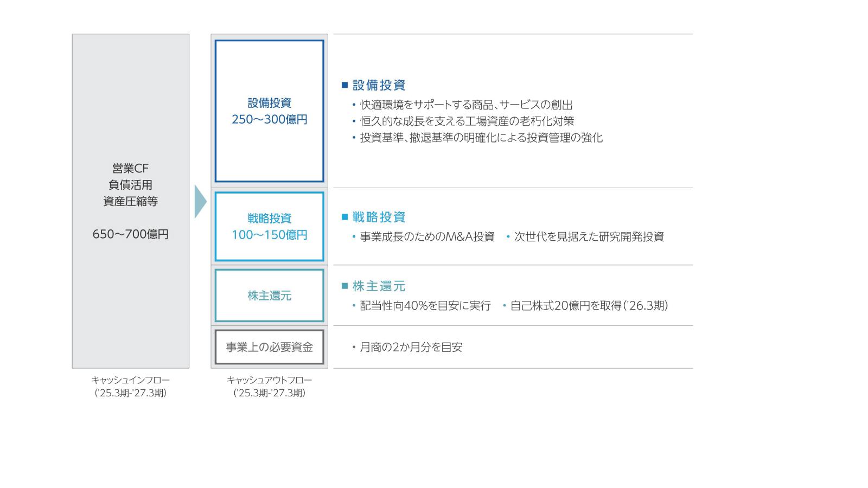Click the 月商の2か月分を目安 text

[x=411, y=347]
